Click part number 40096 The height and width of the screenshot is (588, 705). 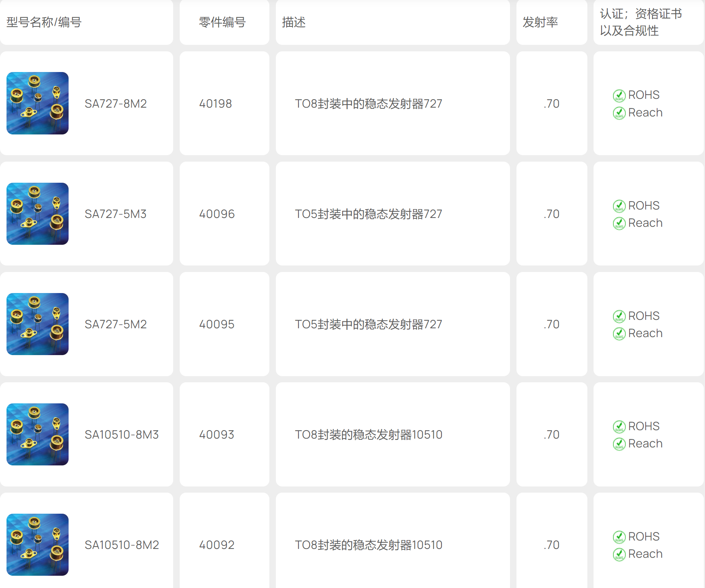(217, 214)
